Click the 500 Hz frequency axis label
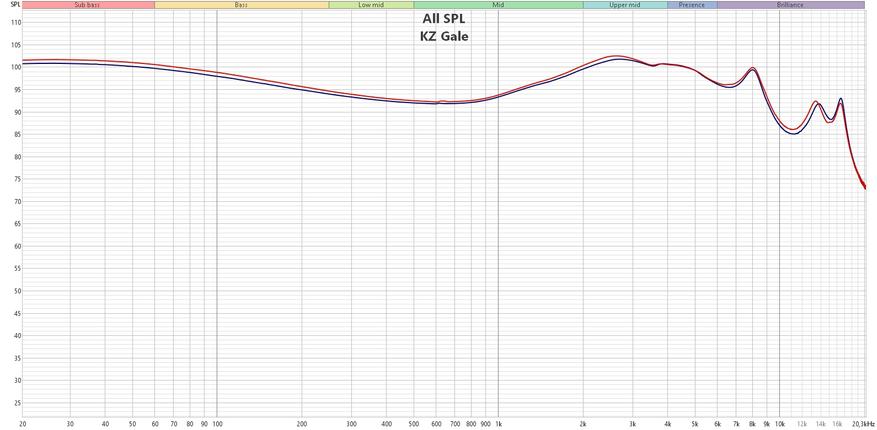The width and height of the screenshot is (877, 430). [414, 424]
